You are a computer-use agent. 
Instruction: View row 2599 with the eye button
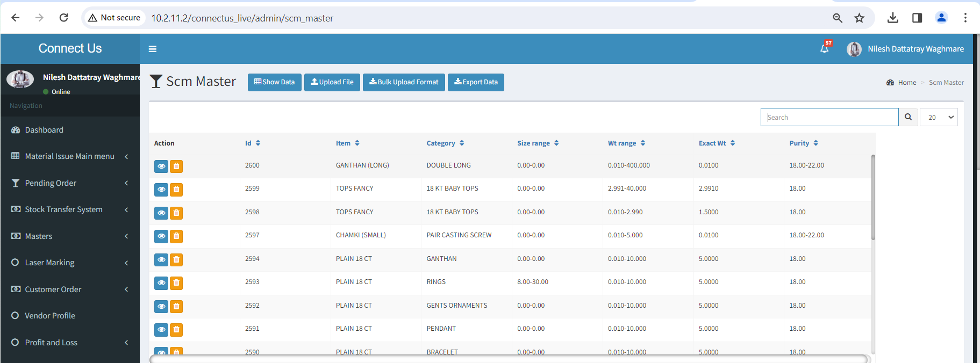click(x=161, y=190)
